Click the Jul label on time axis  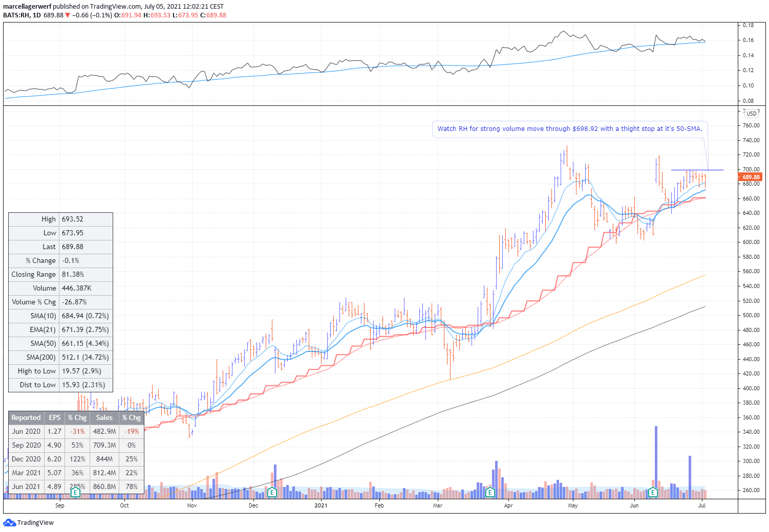point(702,505)
